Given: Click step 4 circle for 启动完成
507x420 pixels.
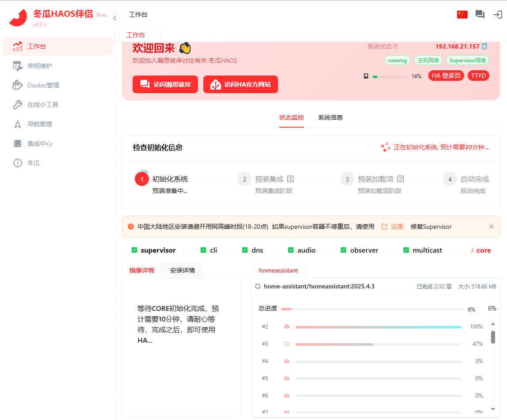Looking at the screenshot, I should click(x=450, y=179).
